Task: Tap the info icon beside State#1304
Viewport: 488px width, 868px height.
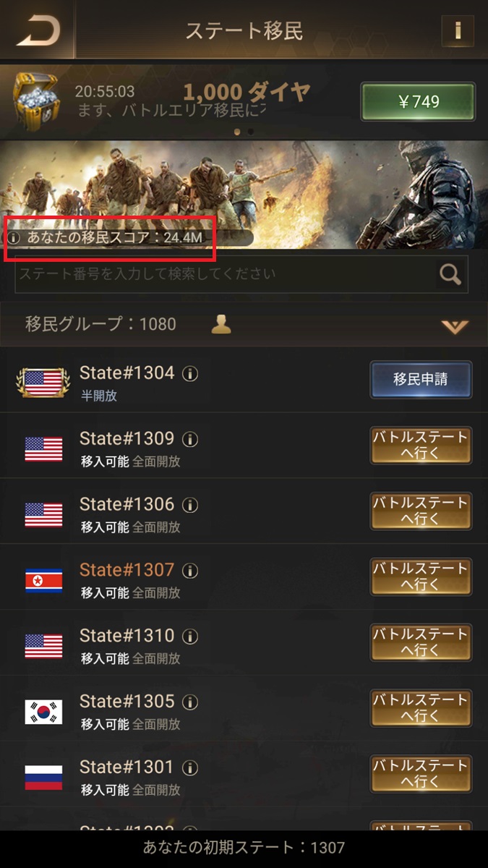Action: click(190, 374)
